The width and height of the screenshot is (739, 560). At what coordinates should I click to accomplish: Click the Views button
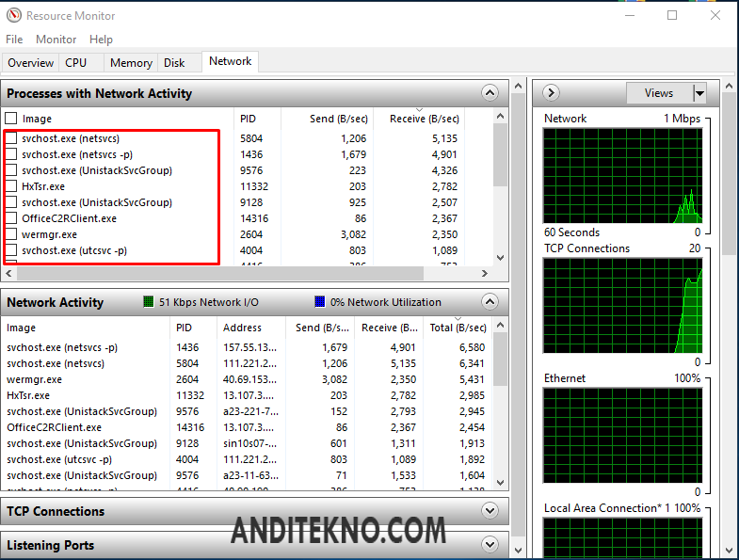(659, 93)
